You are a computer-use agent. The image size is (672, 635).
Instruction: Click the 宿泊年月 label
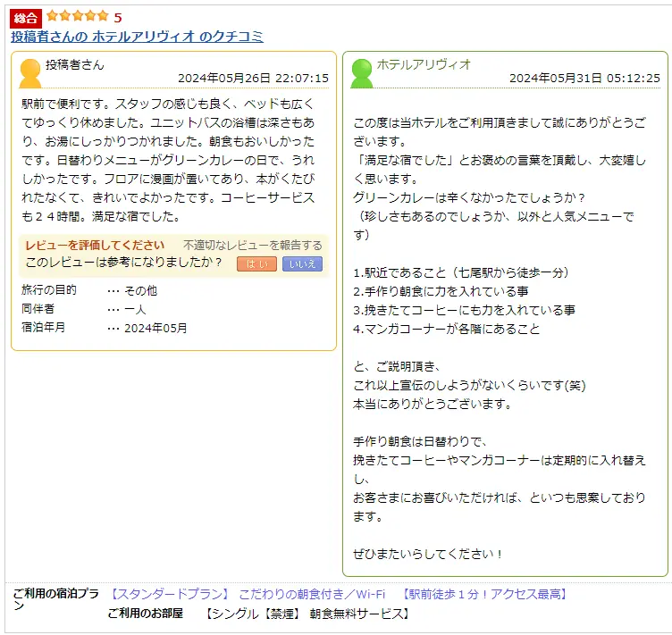click(x=43, y=328)
